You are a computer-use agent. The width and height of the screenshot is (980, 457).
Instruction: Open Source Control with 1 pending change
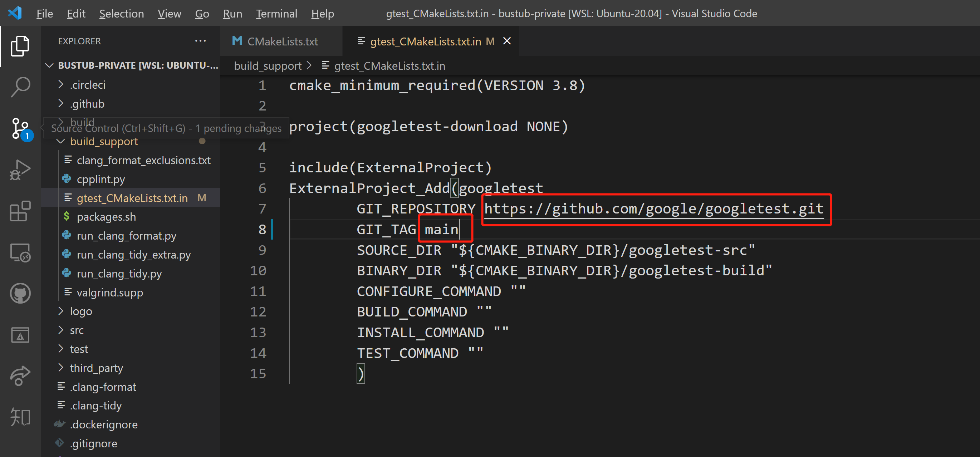pos(20,128)
